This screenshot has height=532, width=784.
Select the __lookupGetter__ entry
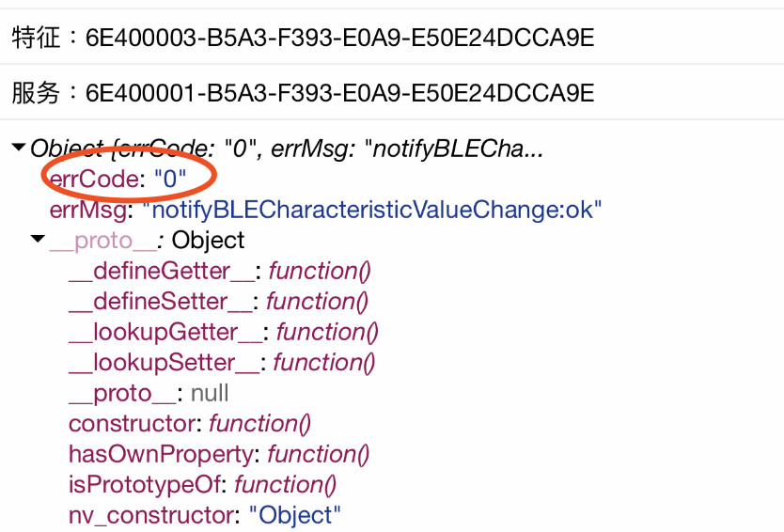153,332
